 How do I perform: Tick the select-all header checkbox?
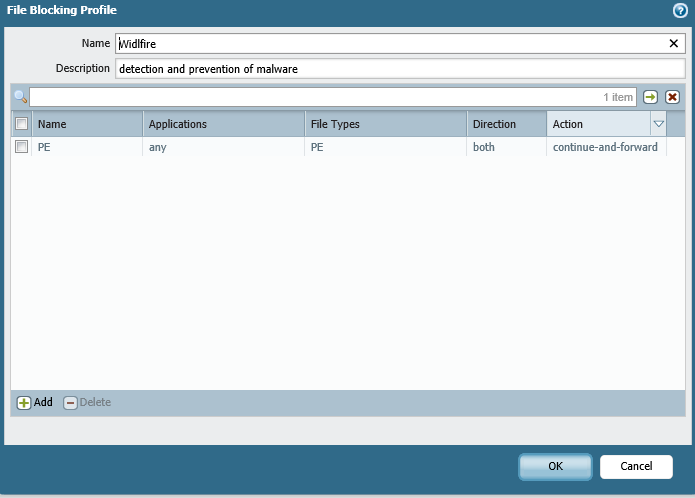point(21,124)
